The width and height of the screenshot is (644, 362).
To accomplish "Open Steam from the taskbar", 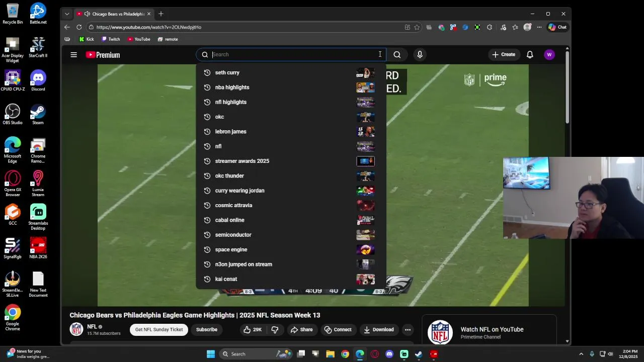I will pyautogui.click(x=419, y=354).
